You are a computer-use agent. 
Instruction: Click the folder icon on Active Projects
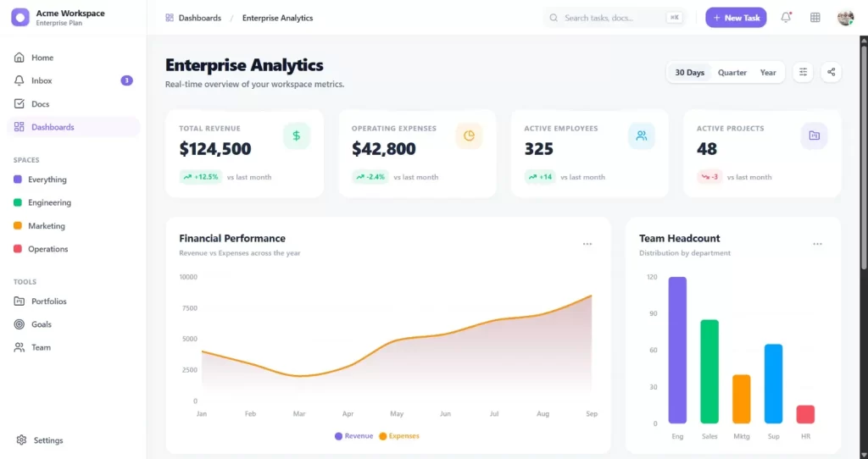(814, 135)
